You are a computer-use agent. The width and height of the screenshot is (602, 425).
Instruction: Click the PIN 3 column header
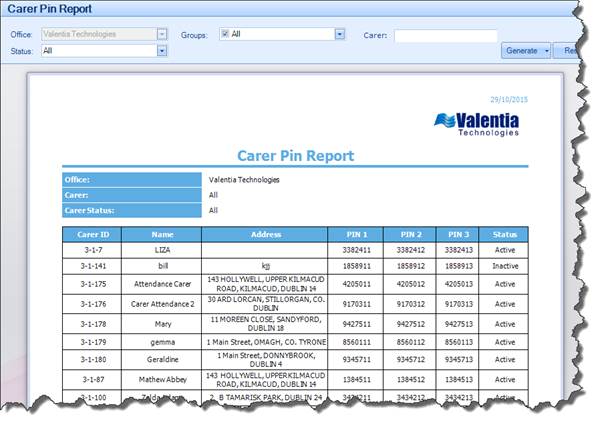tap(458, 235)
